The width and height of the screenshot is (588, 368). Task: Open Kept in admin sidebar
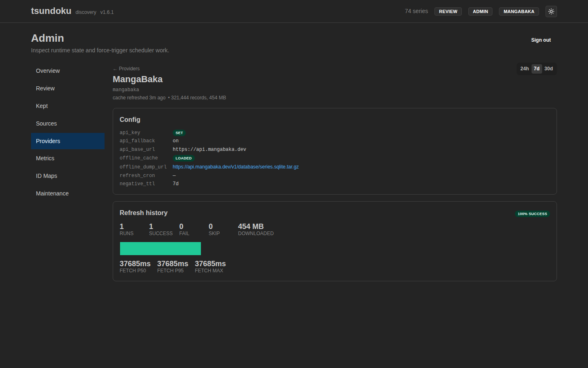point(68,106)
